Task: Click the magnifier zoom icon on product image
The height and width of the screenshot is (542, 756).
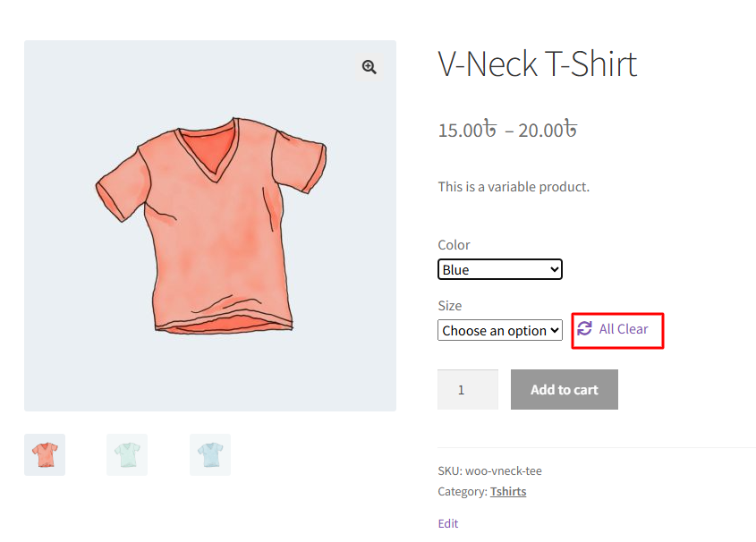Action: pos(369,67)
